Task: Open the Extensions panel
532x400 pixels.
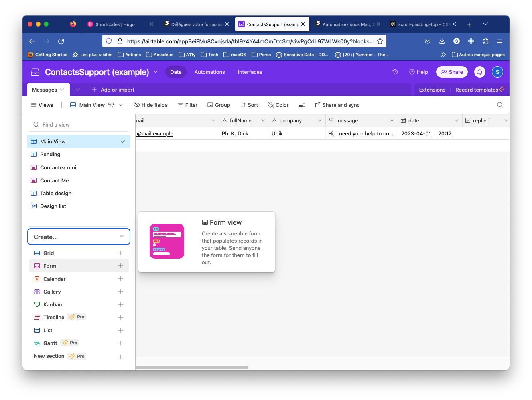Action: pyautogui.click(x=432, y=89)
